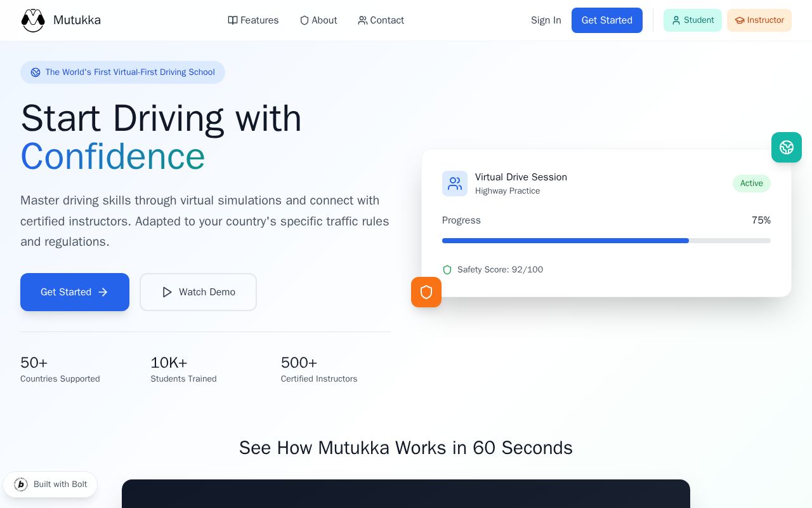Click the "Safety Score: 92/100" text

[500, 270]
